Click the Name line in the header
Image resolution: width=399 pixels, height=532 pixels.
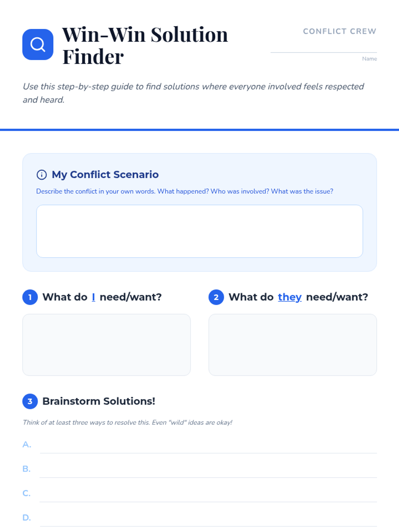pyautogui.click(x=323, y=49)
